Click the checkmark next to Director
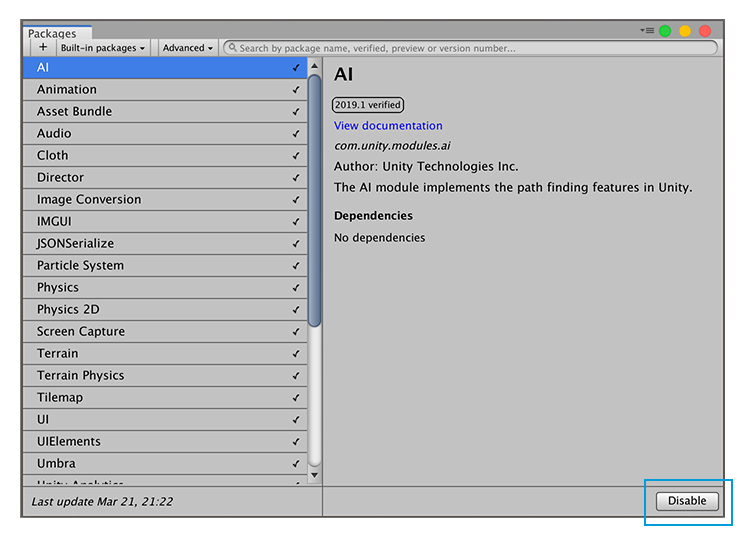This screenshot has width=743, height=538. pyautogui.click(x=296, y=178)
